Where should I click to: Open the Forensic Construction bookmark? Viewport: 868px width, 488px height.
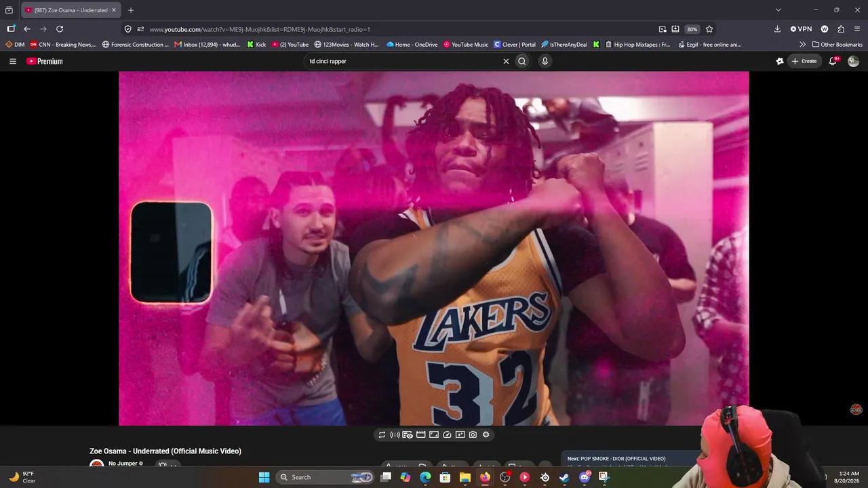pyautogui.click(x=136, y=45)
